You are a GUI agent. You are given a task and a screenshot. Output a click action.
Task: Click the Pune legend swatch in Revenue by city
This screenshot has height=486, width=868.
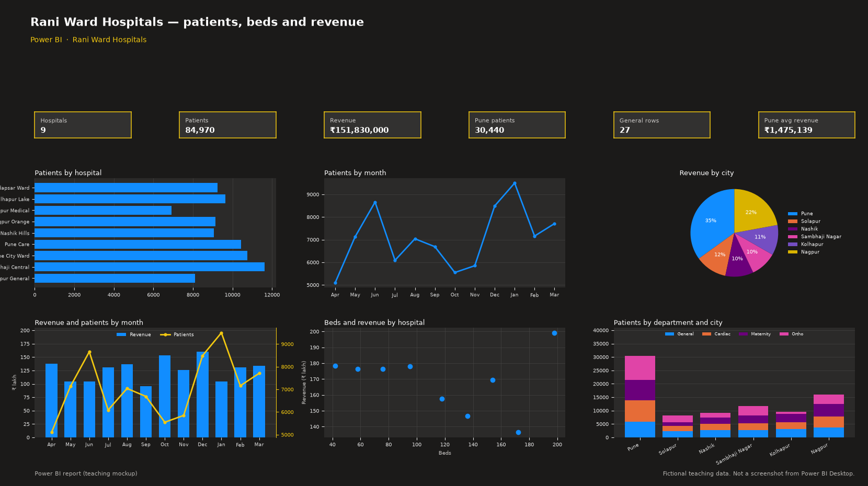[793, 214]
